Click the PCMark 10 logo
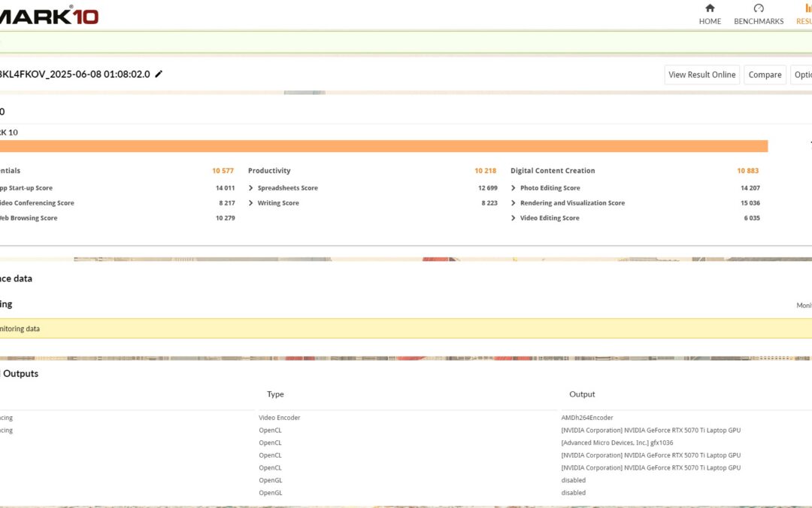 (49, 15)
